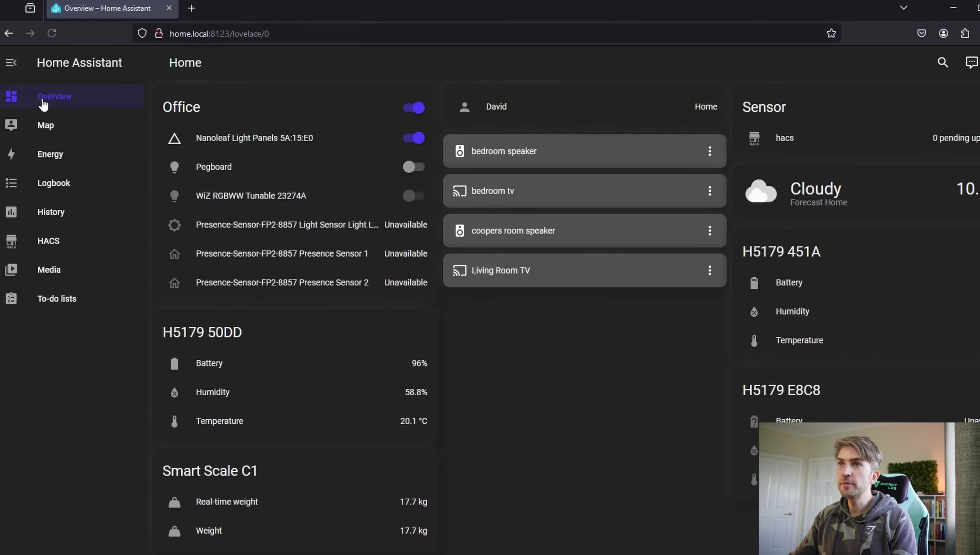Bookmark this page with star icon

coord(831,34)
